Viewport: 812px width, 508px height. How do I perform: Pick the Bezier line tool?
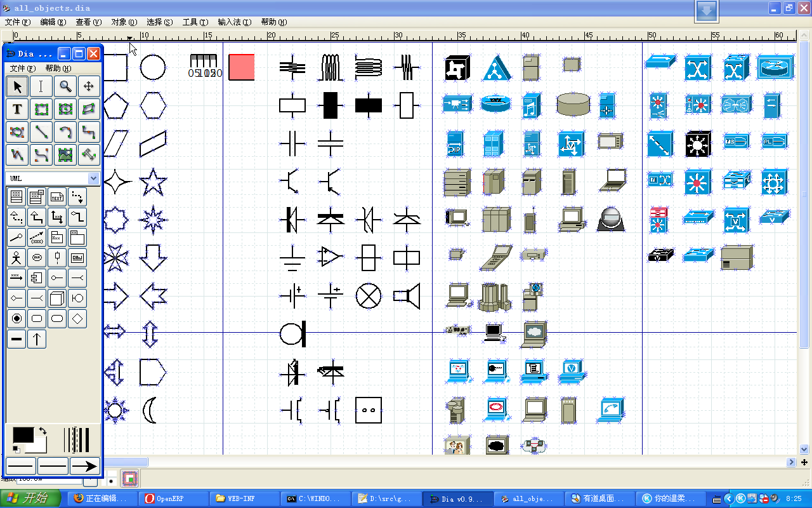coord(41,155)
